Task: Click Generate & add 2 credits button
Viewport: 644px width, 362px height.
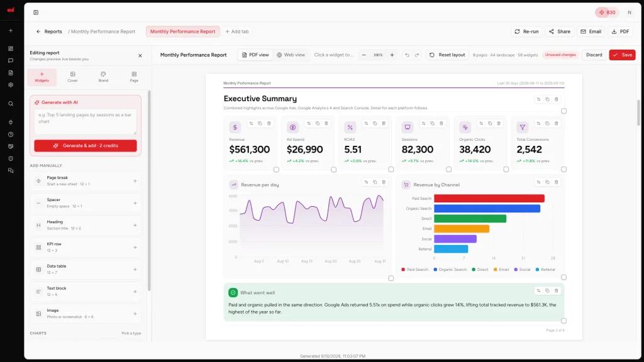Action: (86, 146)
